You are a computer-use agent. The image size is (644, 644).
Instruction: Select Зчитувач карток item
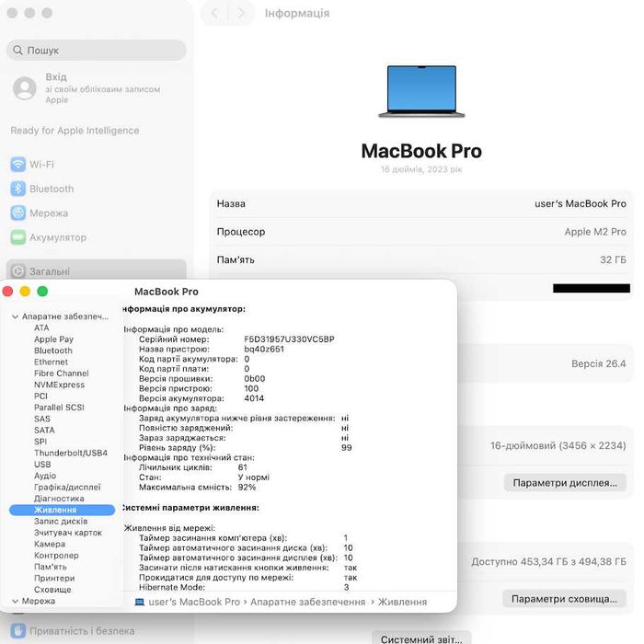pos(68,533)
